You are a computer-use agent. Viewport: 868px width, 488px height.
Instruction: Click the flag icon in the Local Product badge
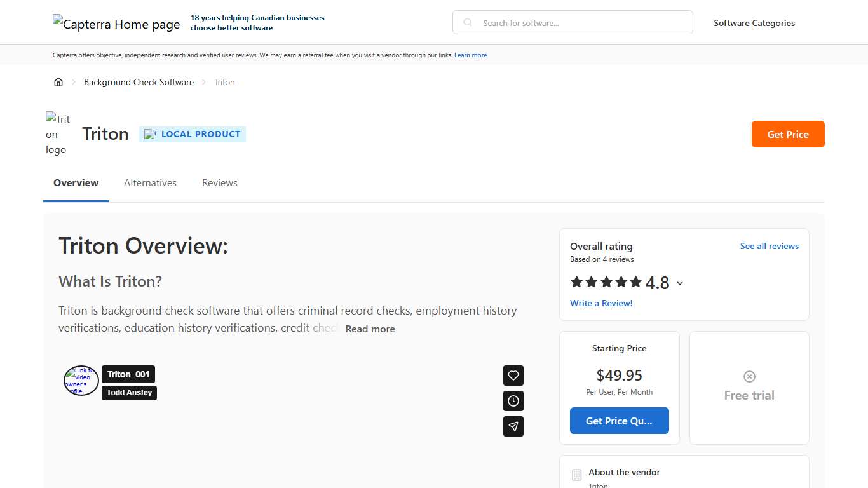coord(150,134)
